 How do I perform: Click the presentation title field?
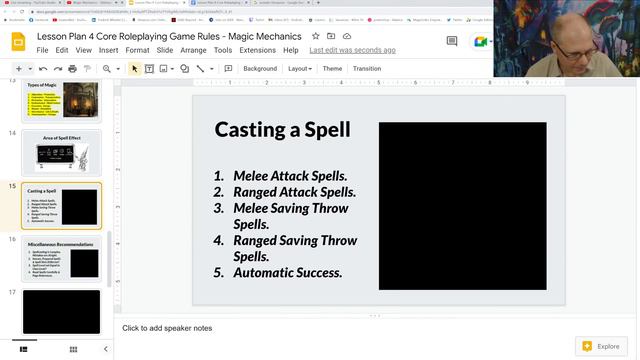tap(169, 36)
